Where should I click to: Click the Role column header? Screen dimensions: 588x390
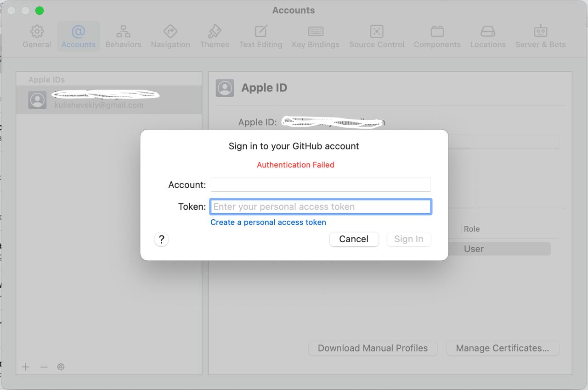[x=472, y=229]
